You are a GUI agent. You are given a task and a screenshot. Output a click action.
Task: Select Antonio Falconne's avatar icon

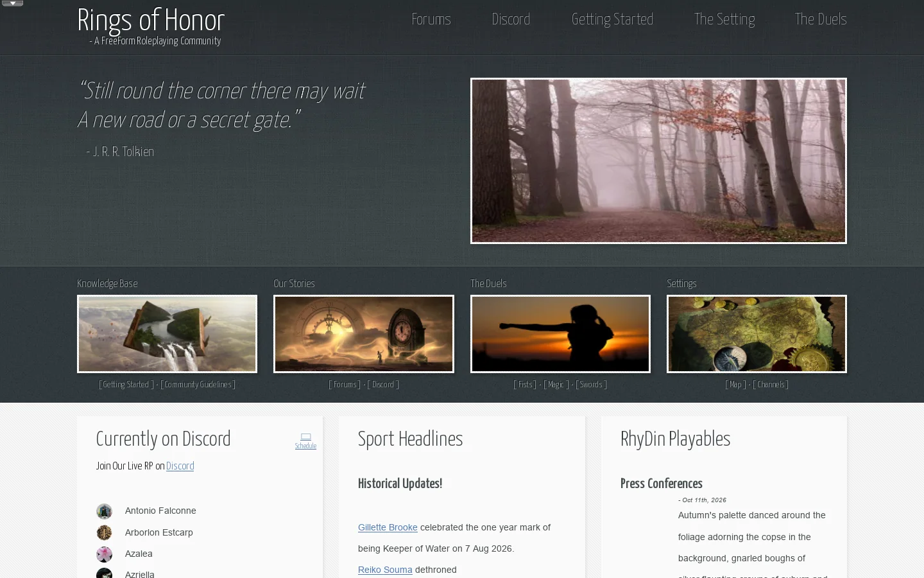point(104,511)
